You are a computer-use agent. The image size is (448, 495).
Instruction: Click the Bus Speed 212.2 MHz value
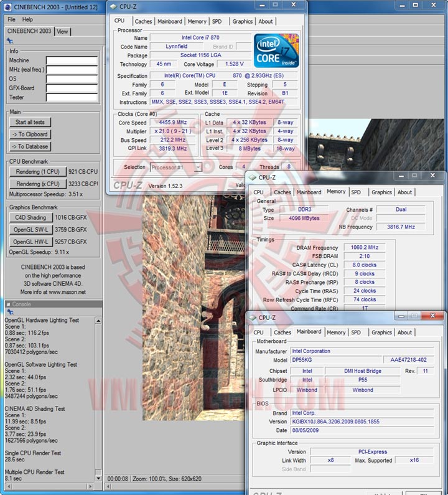tap(173, 140)
